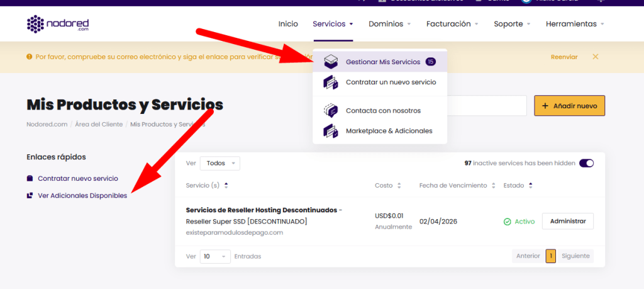Click the Marketplace & Adicionales menu icon
The height and width of the screenshot is (289, 644).
(x=331, y=131)
